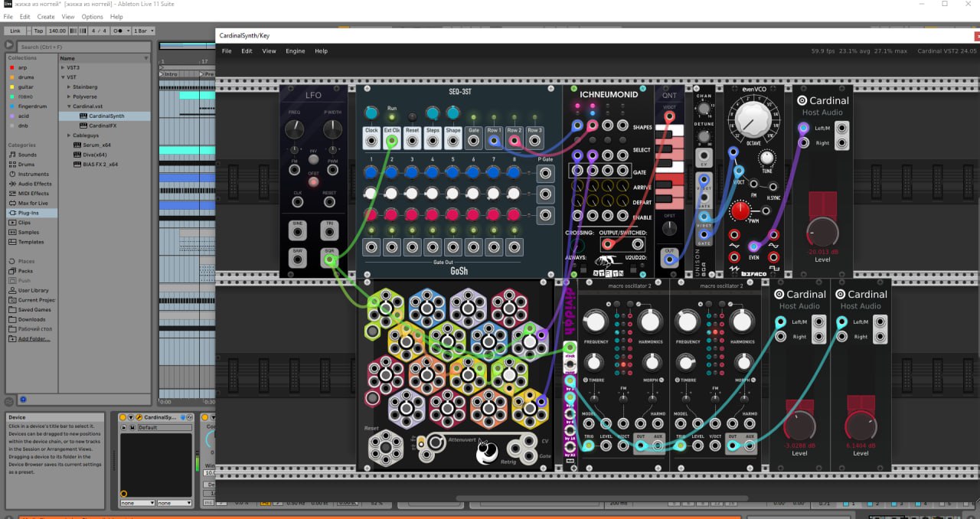Screen dimensions: 980x519
Task: Toggle Ableton Link button
Action: (x=15, y=31)
